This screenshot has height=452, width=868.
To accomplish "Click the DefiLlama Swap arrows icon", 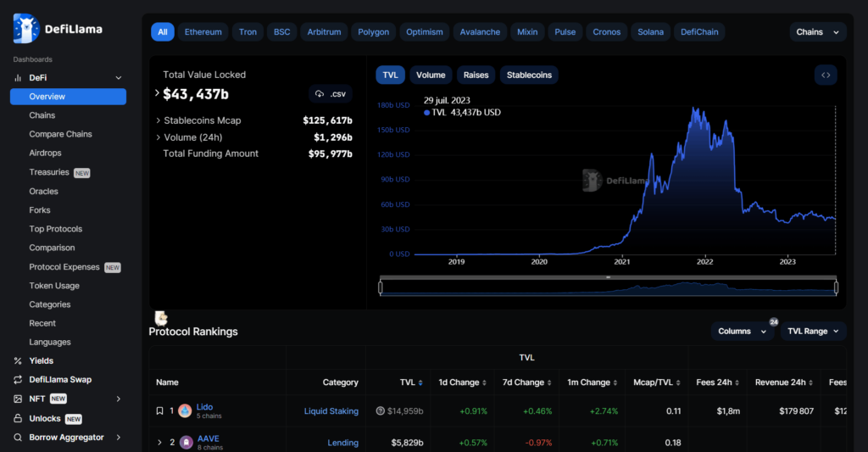I will coord(18,379).
